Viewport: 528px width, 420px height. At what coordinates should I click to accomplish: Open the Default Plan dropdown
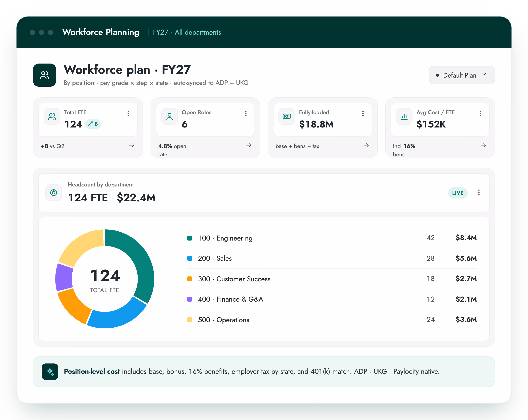[x=462, y=75]
